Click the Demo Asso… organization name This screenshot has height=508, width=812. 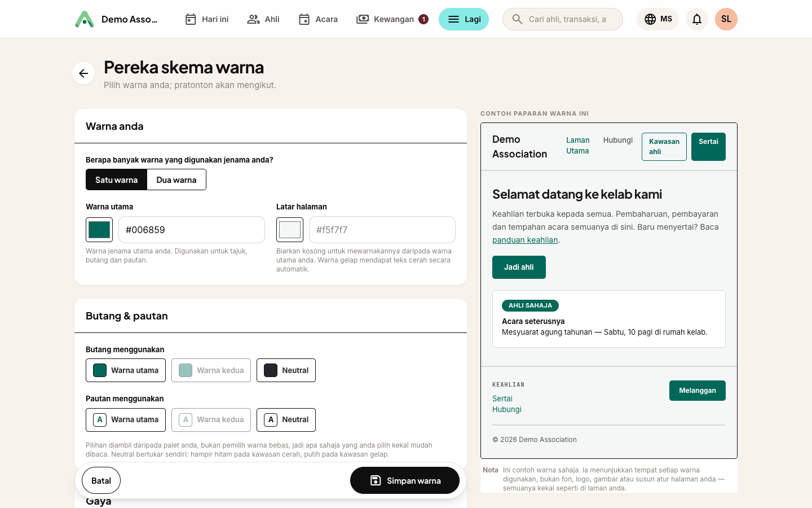(x=130, y=19)
